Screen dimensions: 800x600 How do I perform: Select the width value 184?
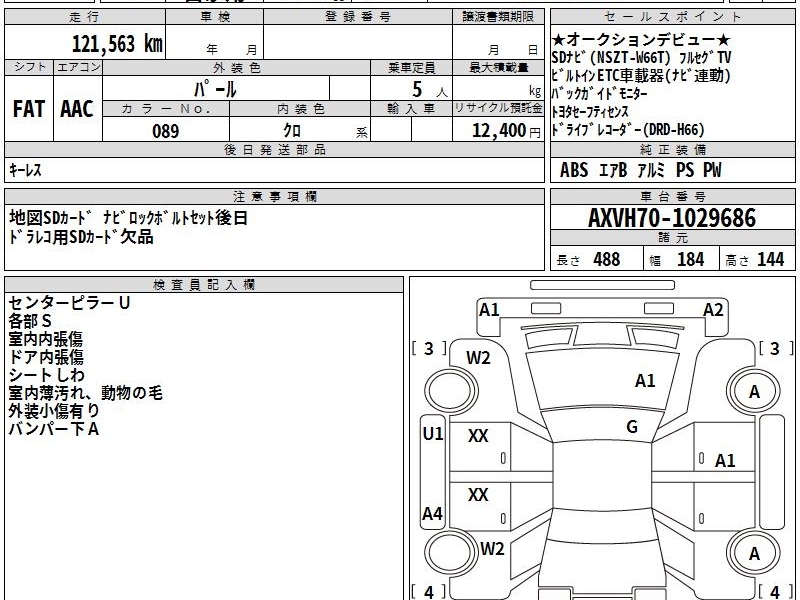click(x=690, y=259)
